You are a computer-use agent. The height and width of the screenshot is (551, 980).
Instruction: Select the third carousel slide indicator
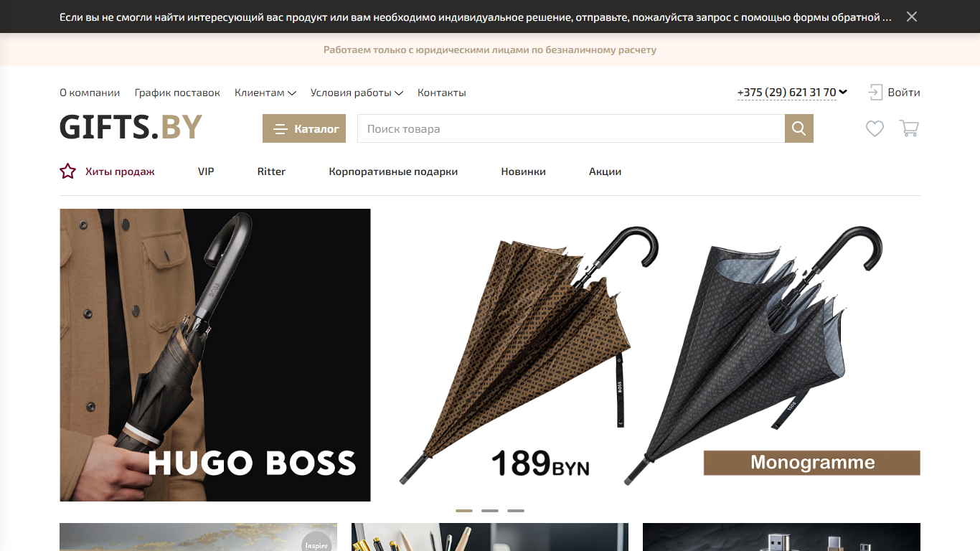tap(516, 511)
